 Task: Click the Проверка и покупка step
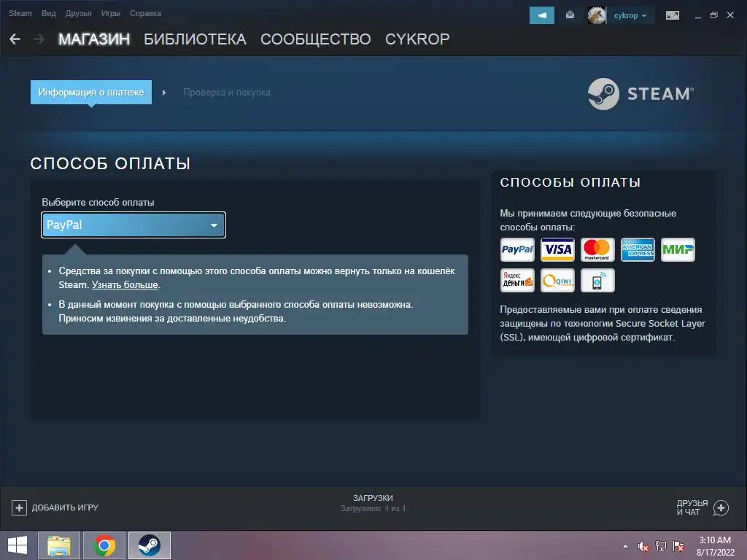227,93
